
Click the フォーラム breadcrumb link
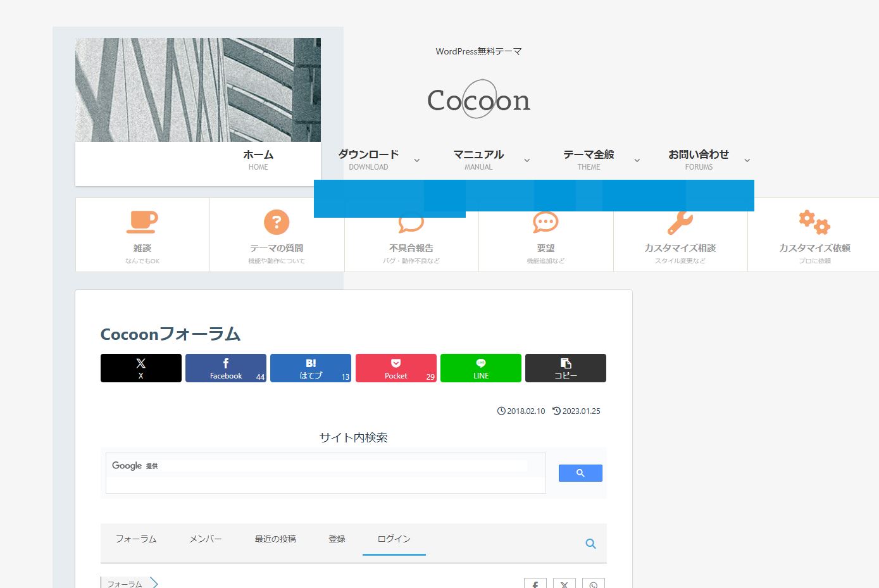(x=125, y=584)
